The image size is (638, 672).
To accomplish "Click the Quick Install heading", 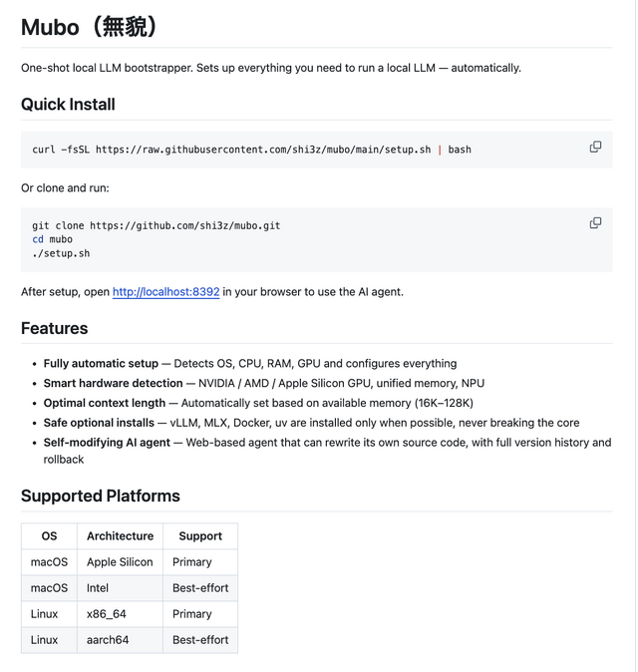I will (x=68, y=105).
